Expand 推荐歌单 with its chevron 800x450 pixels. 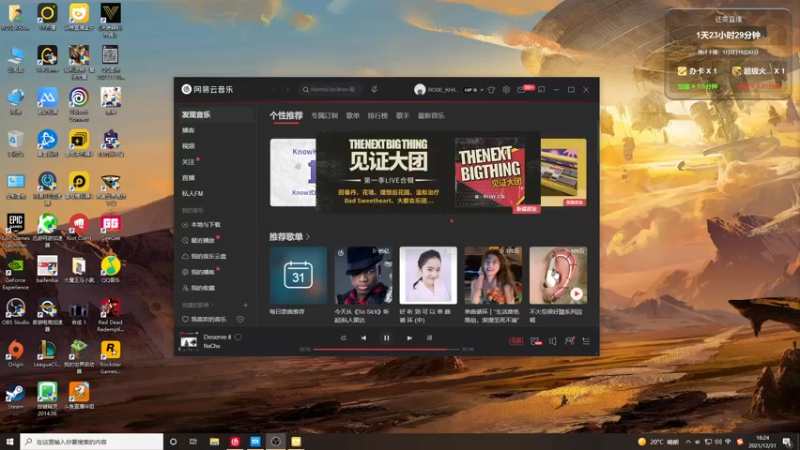[308, 237]
